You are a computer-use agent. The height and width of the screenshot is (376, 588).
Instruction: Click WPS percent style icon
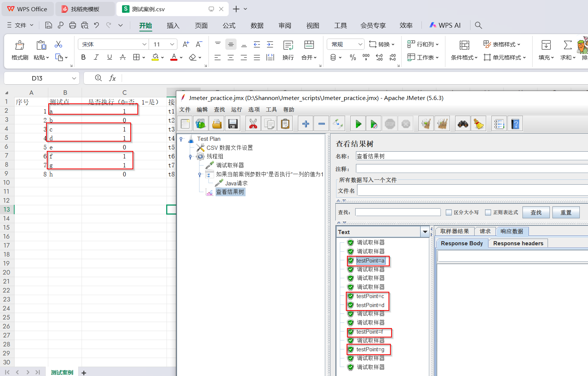pyautogui.click(x=353, y=57)
